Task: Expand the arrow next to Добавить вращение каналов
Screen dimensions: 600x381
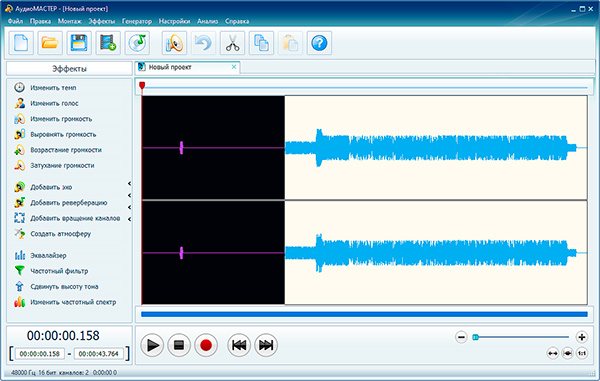Action: point(129,219)
